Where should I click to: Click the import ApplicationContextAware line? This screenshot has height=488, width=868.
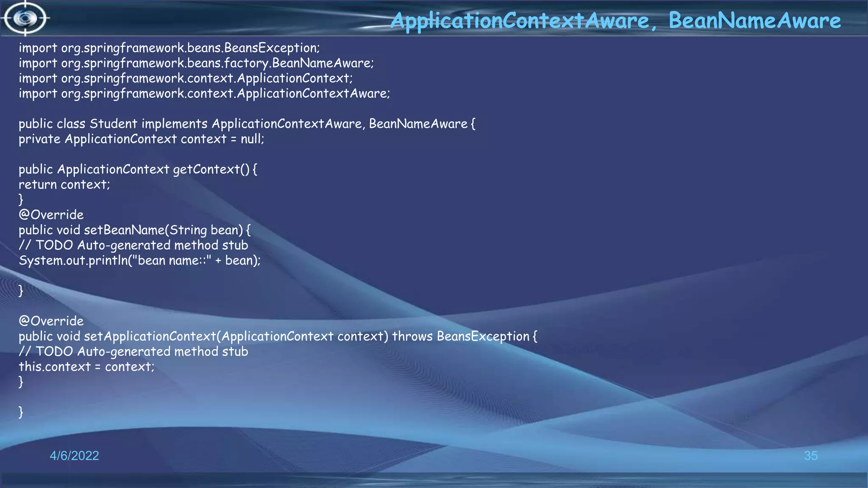[x=204, y=94]
